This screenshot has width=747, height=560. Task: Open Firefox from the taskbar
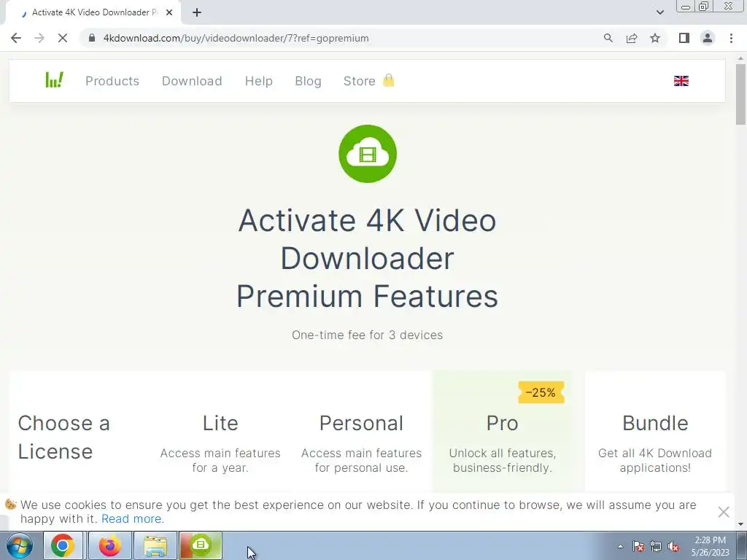(x=109, y=545)
